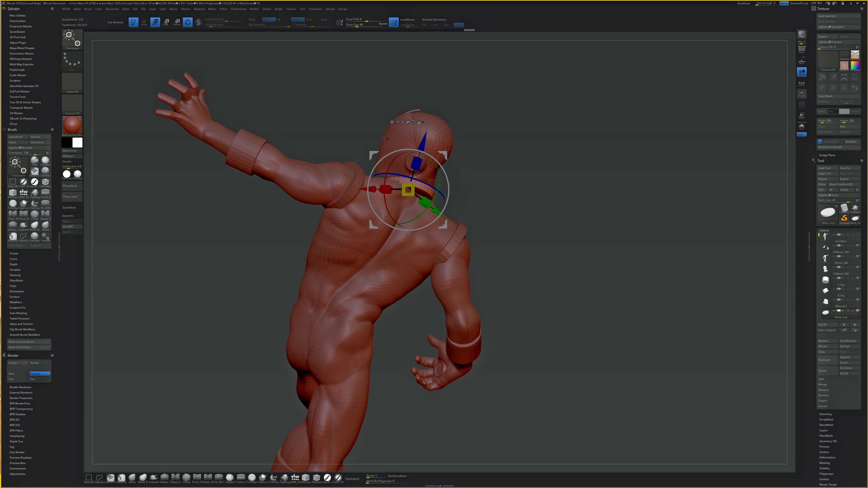Expand Render Properties section
868x488 pixels.
point(21,398)
